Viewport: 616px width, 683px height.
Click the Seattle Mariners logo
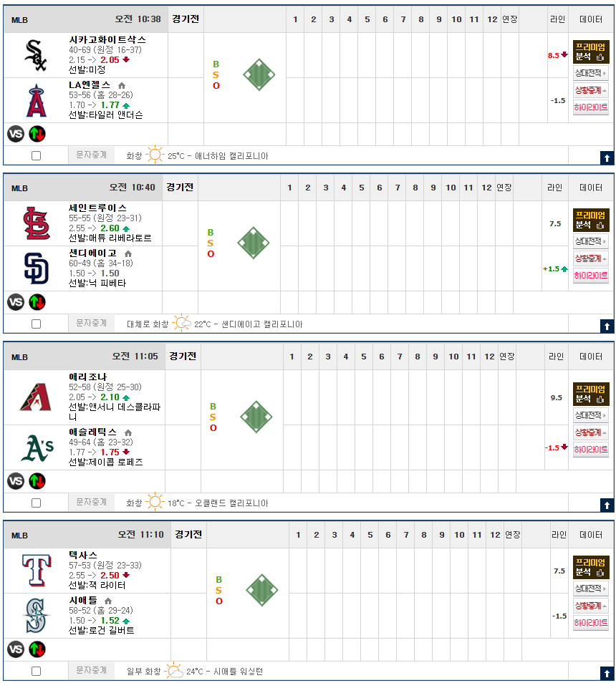36,616
